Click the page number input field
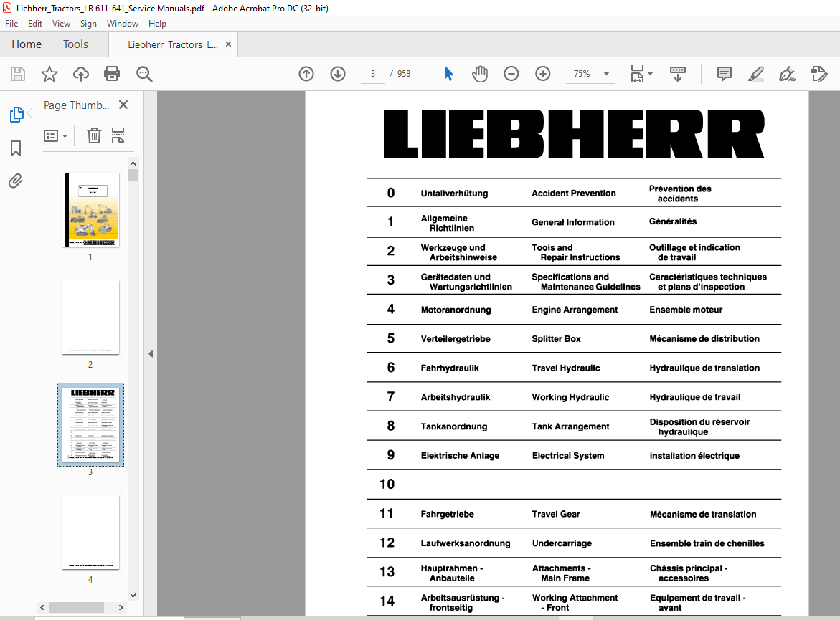Image resolution: width=840 pixels, height=620 pixels. [x=373, y=74]
